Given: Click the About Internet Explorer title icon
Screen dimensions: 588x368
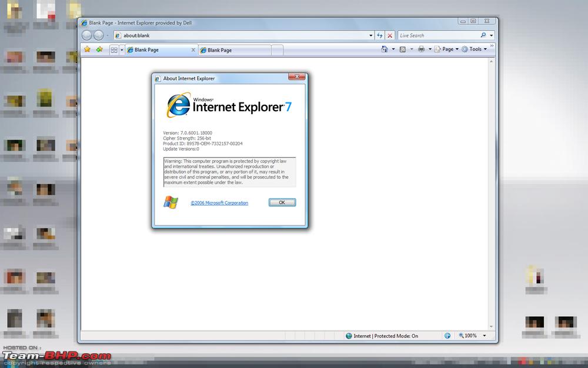Looking at the screenshot, I should [158, 78].
